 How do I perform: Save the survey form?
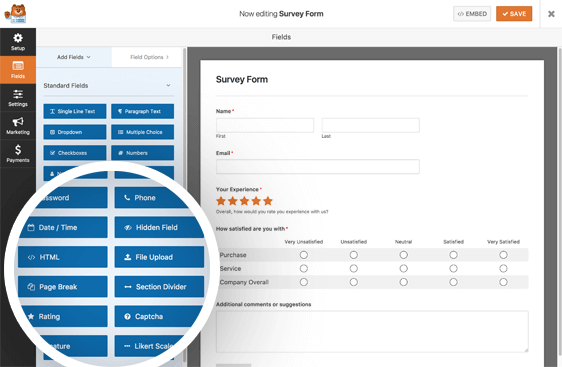pos(514,14)
